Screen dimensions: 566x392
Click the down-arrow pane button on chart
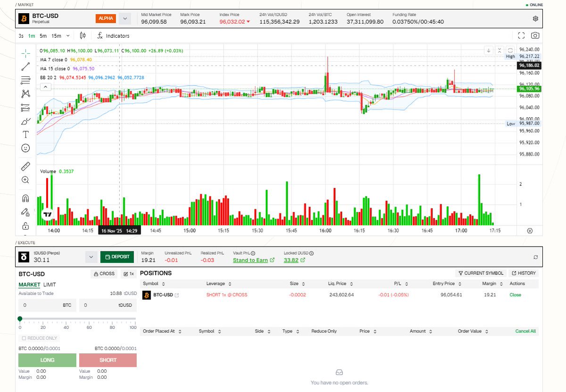click(x=489, y=50)
